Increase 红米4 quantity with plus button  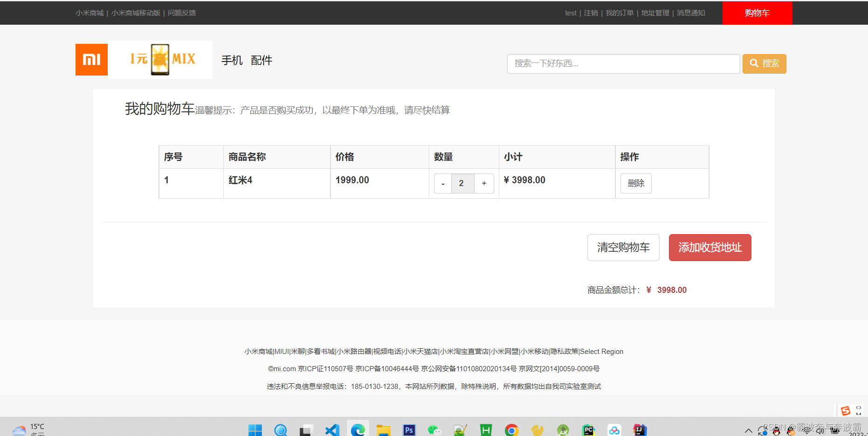pyautogui.click(x=484, y=183)
